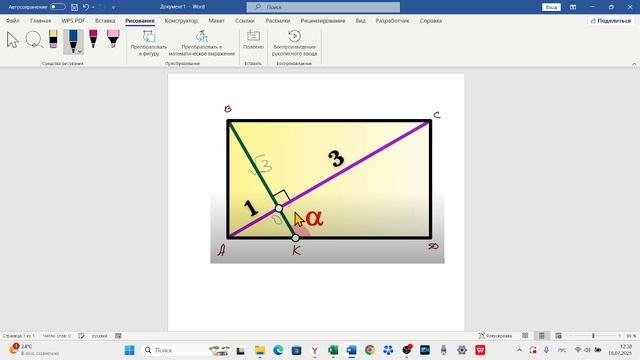
Task: Switch to the Insert tab
Action: [105, 20]
